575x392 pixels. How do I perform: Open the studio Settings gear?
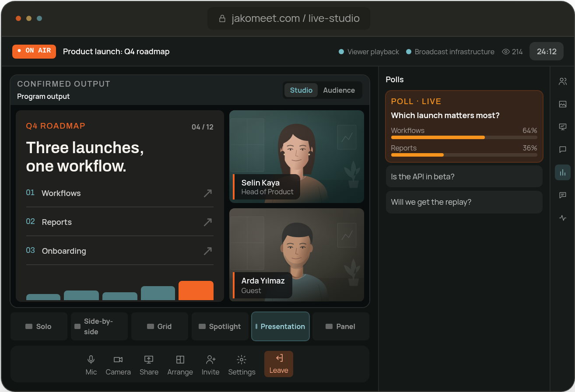[242, 365]
